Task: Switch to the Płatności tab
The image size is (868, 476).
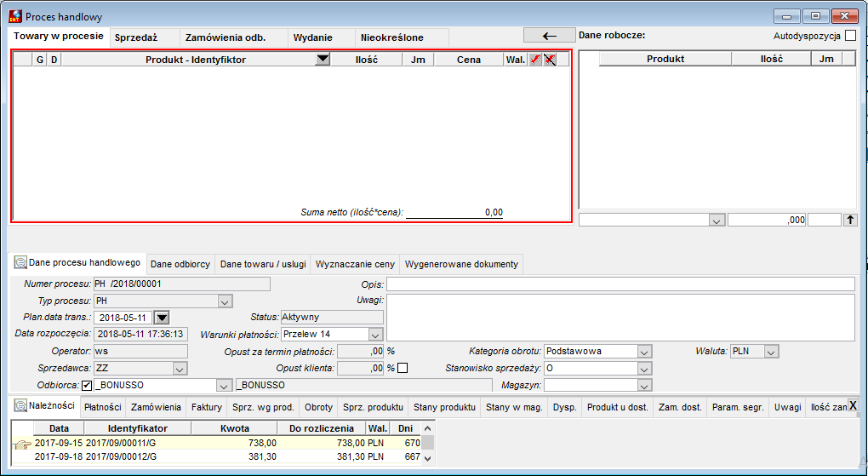Action: tap(103, 407)
